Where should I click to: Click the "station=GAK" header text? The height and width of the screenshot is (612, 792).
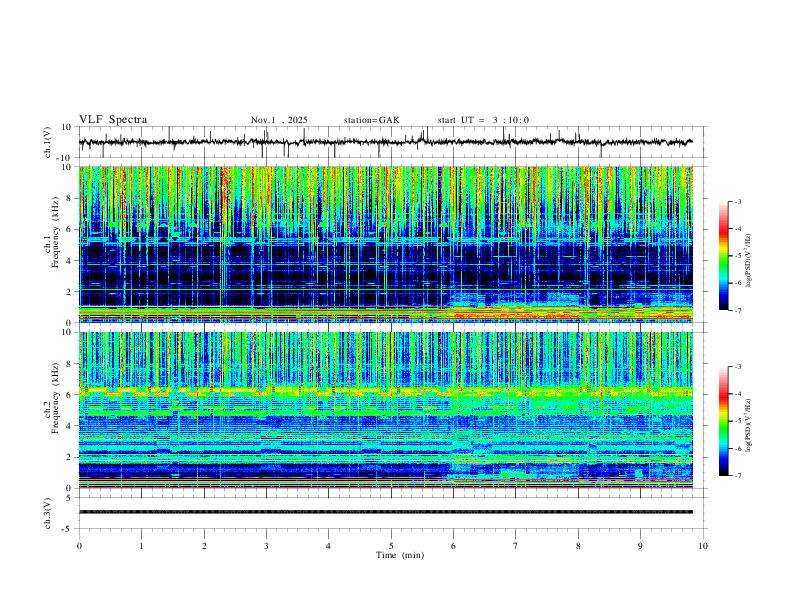[371, 120]
